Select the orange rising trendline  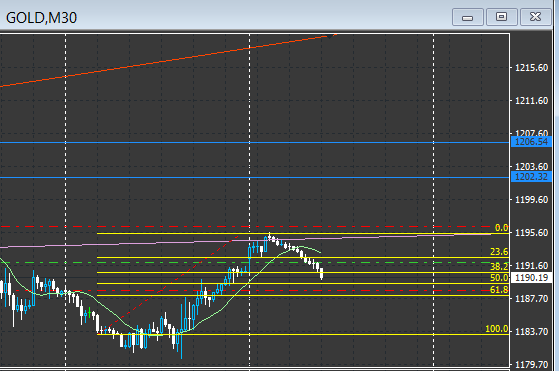(168, 60)
